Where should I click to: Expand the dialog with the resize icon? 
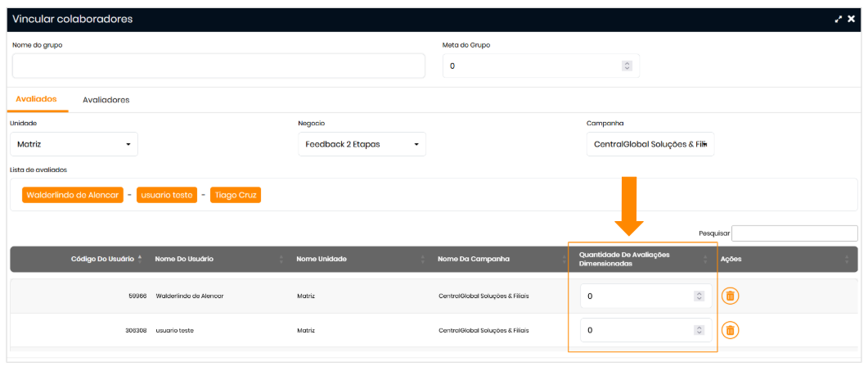839,19
